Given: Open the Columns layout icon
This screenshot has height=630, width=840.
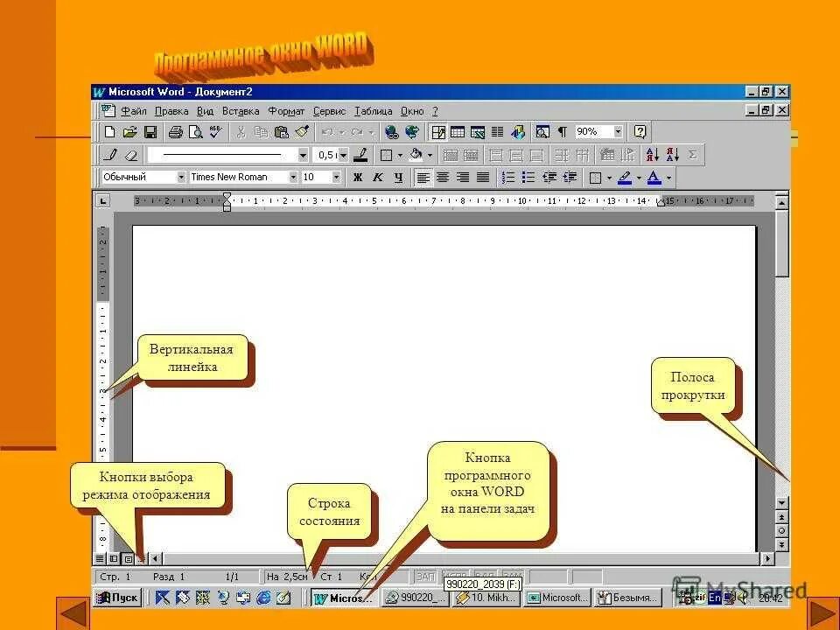Looking at the screenshot, I should tap(498, 132).
